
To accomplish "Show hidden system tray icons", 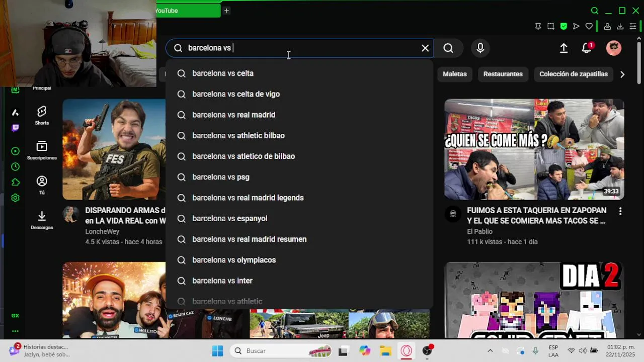I will tap(490, 350).
